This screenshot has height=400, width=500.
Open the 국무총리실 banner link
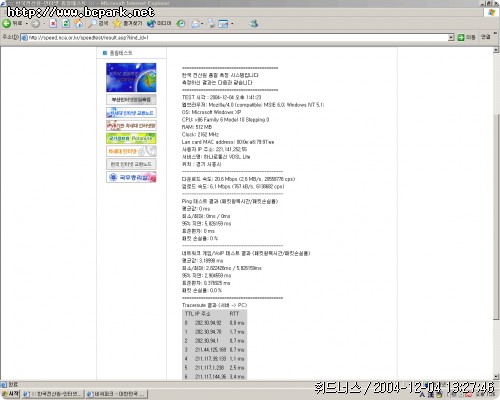point(131,177)
